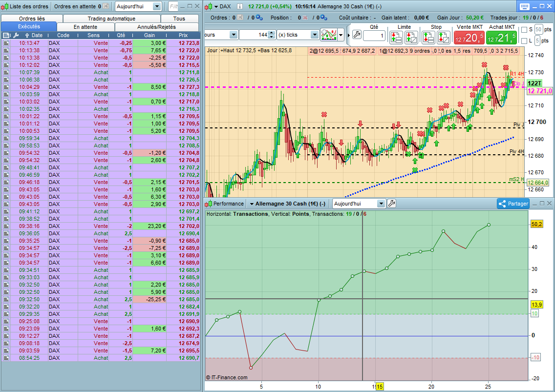Click the L points field showing 5
The height and width of the screenshot is (392, 555).
(537, 41)
